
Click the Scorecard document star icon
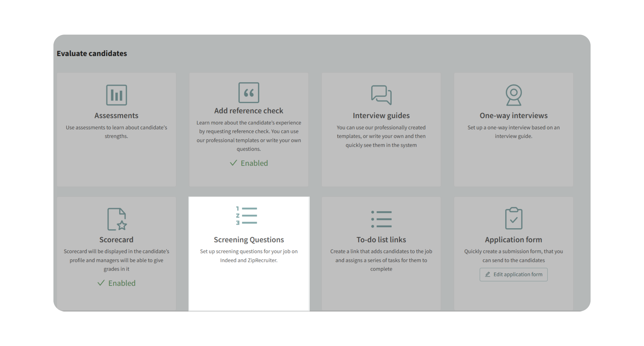117,219
